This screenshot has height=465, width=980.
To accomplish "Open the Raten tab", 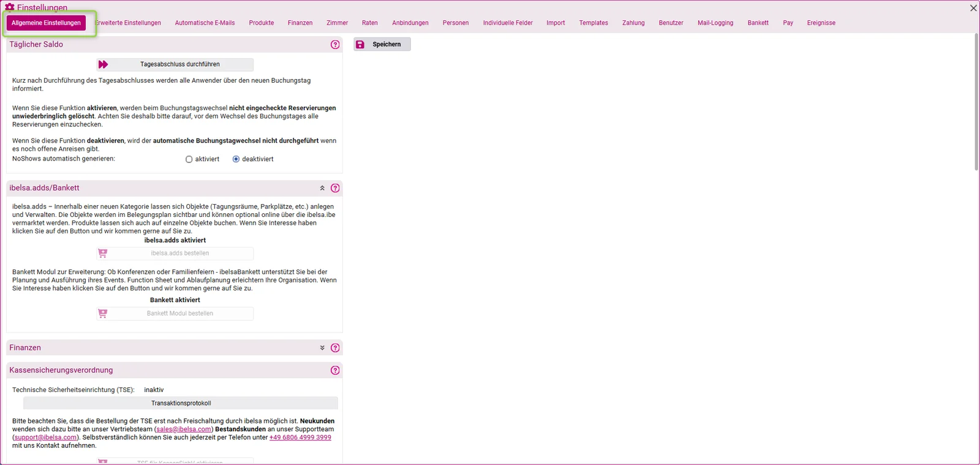I will [x=370, y=23].
